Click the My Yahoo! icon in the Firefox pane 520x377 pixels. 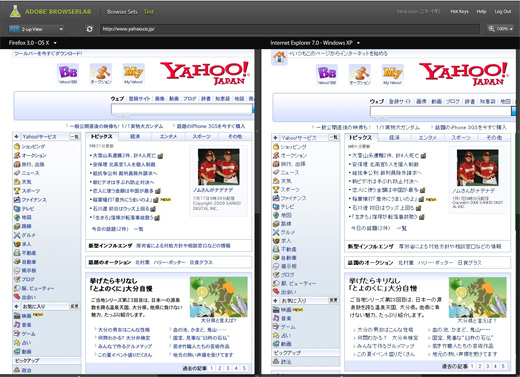133,74
